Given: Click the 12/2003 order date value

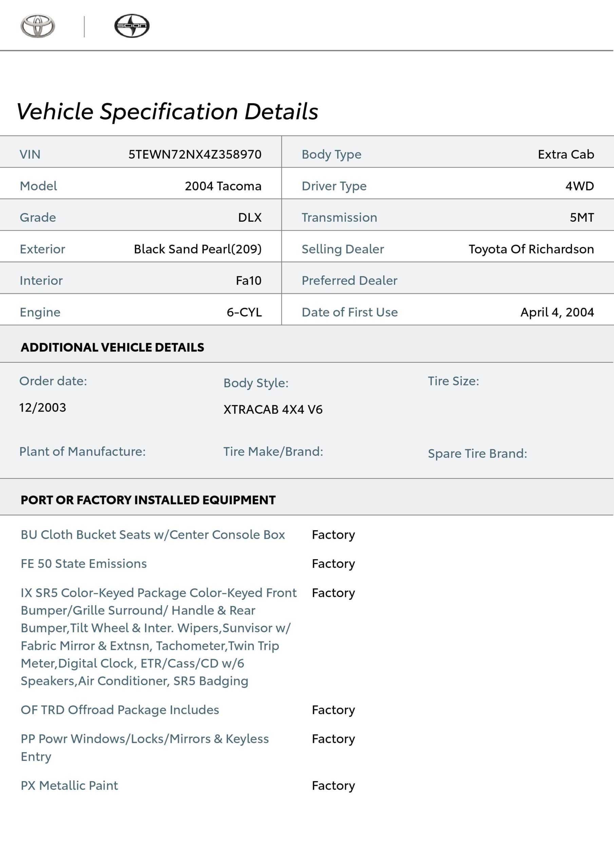Looking at the screenshot, I should (x=43, y=408).
